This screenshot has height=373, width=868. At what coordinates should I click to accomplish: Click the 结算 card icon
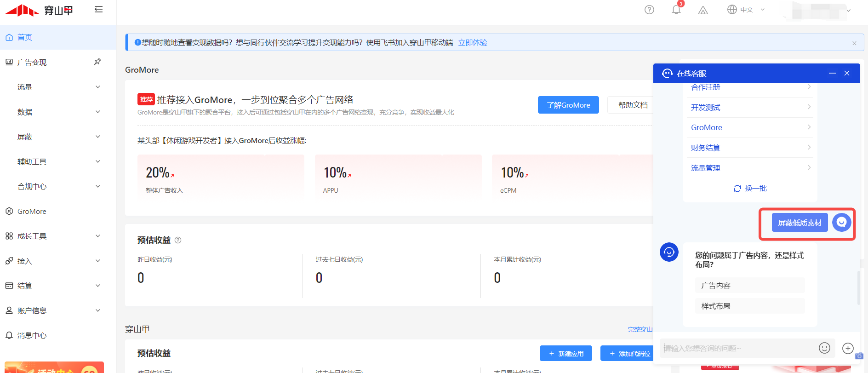coord(9,286)
